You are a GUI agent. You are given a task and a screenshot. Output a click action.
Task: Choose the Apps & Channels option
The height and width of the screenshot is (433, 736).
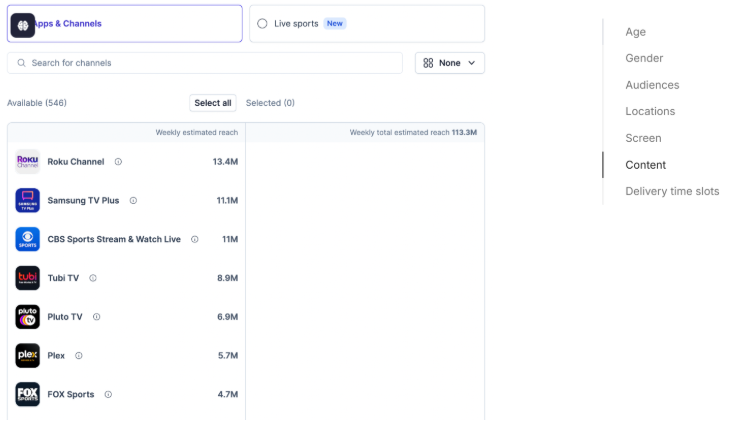pos(125,23)
